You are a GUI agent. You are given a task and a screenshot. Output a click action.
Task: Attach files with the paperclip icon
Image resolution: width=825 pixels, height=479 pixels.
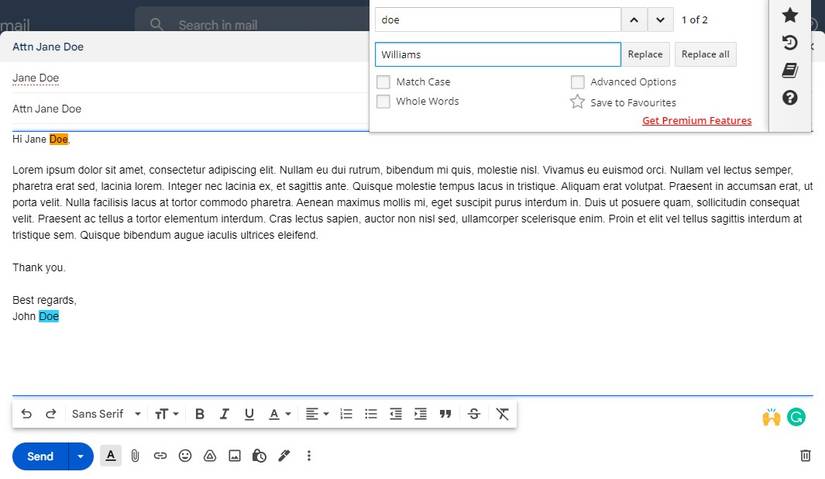pos(135,456)
